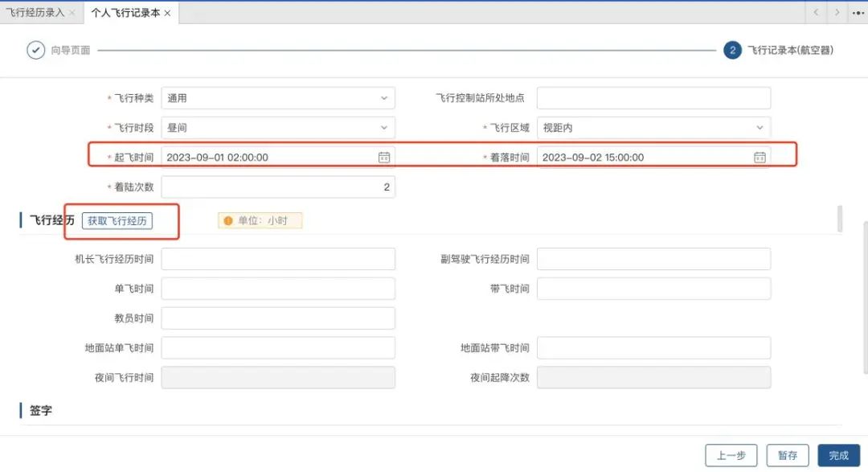Click the 向导页面 step checkmark icon
The image size is (868, 472).
(x=36, y=50)
